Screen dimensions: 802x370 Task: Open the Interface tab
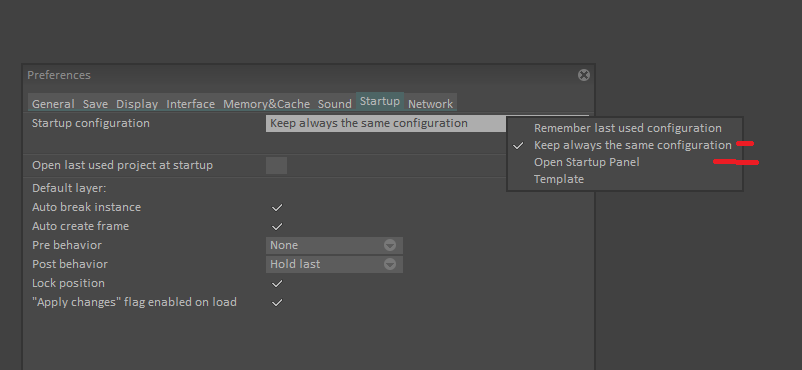click(x=190, y=104)
